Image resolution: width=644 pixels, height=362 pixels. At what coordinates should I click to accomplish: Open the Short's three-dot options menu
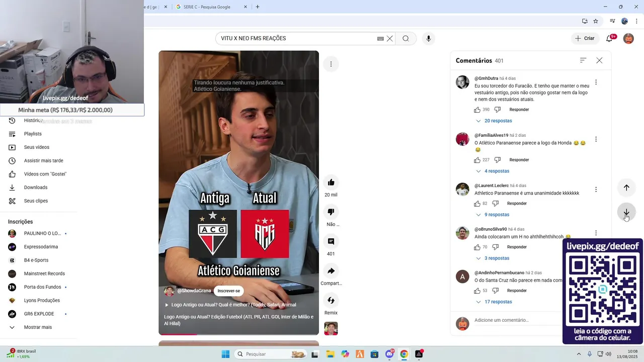coord(331,64)
